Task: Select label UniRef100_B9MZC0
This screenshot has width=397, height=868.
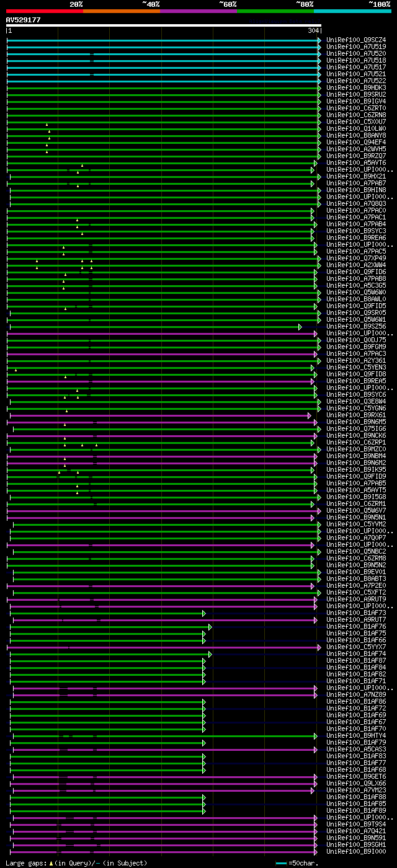Action: coord(356,449)
